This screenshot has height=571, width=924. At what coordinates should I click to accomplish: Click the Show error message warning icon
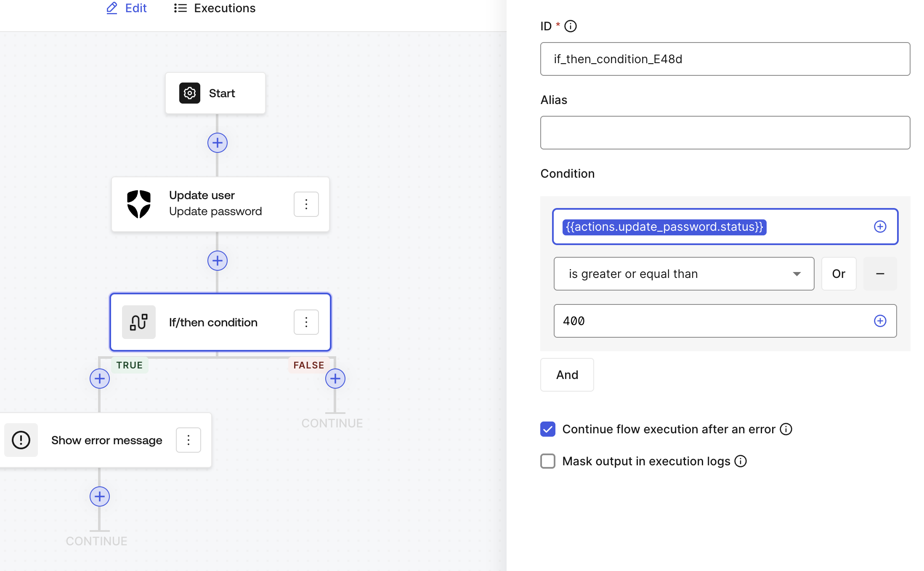[x=21, y=440]
